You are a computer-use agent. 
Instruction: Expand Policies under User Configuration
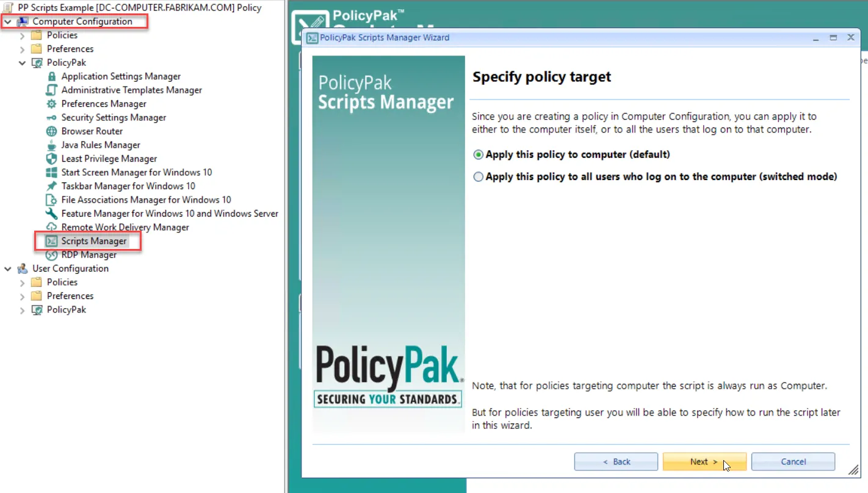[23, 282]
